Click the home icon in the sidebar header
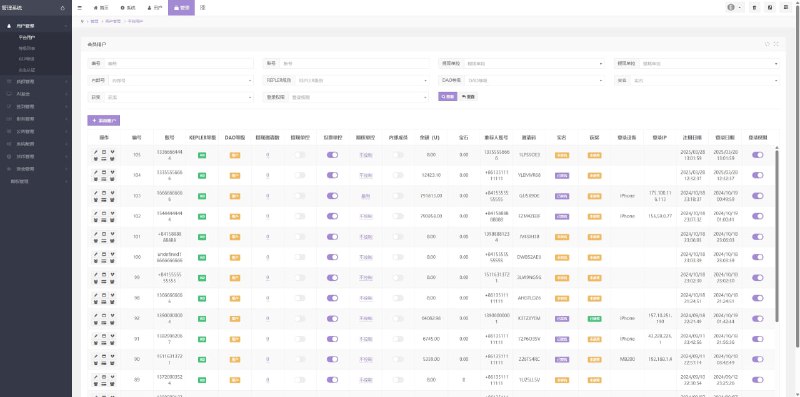The width and height of the screenshot is (800, 397). click(62, 8)
